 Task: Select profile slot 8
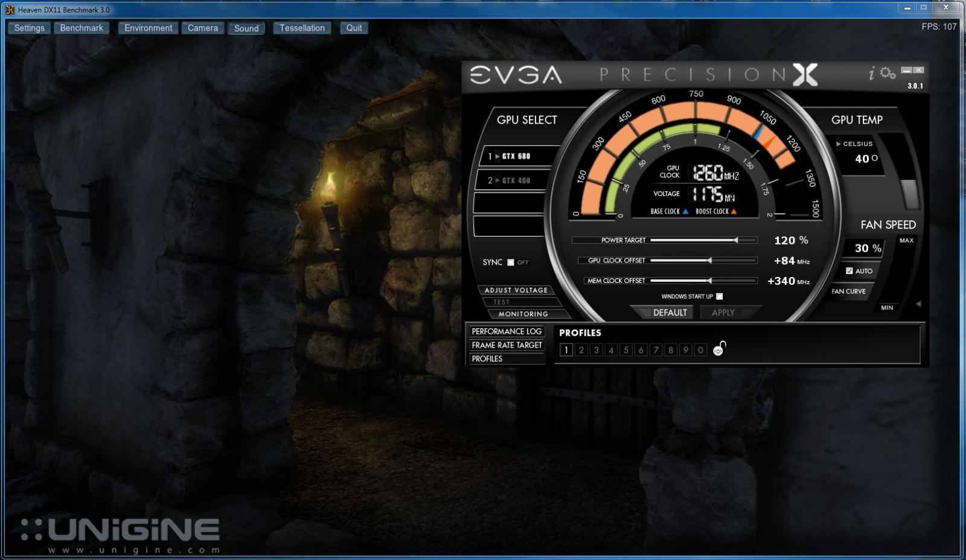(x=671, y=350)
